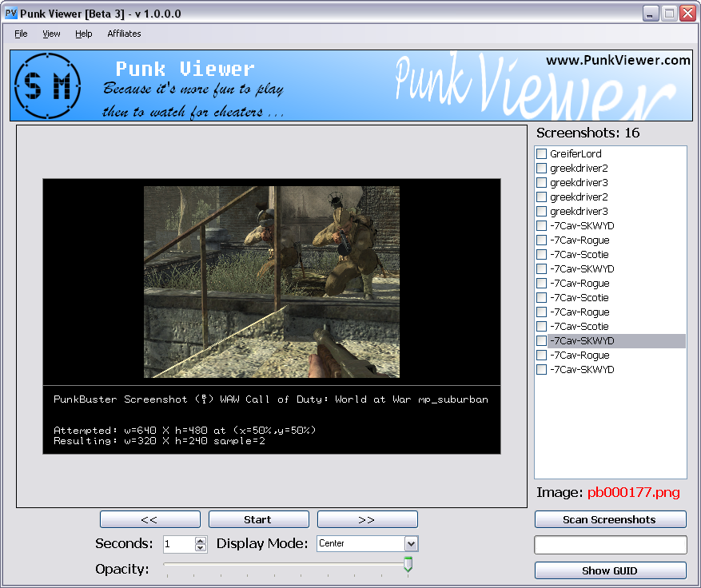Select the second greekdriver3 row label
The image size is (701, 588).
click(x=579, y=212)
